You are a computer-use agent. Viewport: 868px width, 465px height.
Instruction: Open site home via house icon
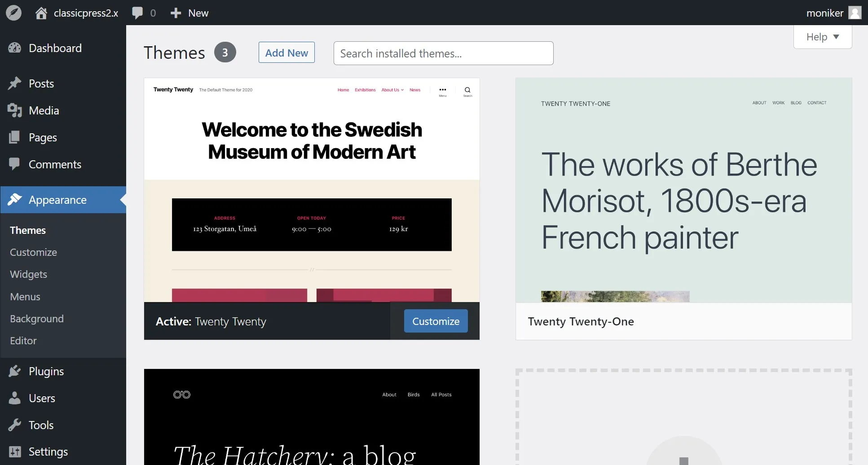pyautogui.click(x=41, y=13)
